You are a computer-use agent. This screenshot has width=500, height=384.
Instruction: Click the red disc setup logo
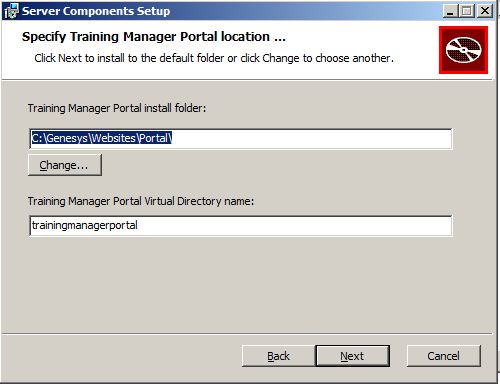click(463, 50)
